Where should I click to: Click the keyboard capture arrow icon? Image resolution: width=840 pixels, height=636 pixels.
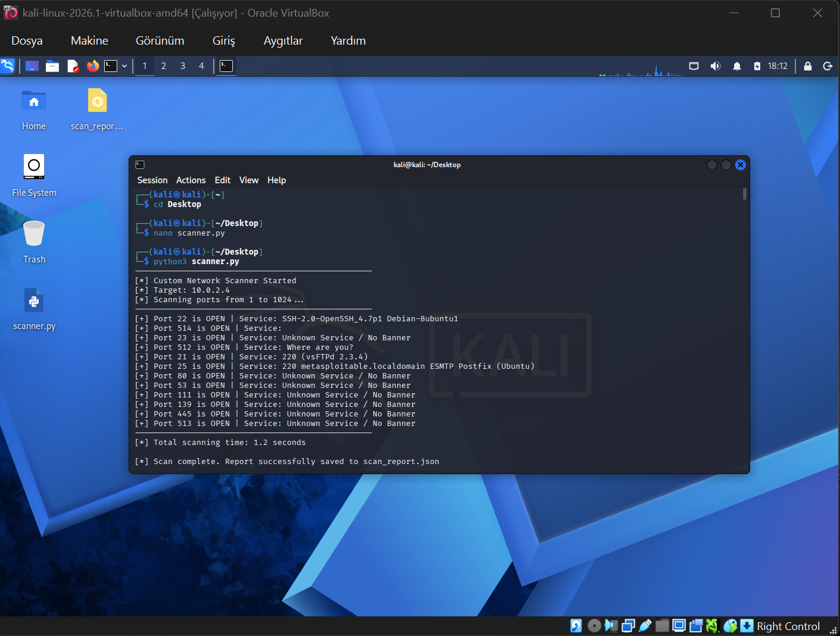(x=747, y=626)
